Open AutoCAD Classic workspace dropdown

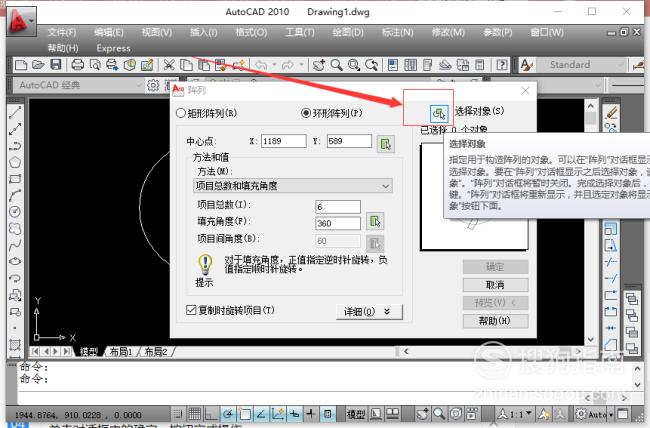click(x=79, y=85)
